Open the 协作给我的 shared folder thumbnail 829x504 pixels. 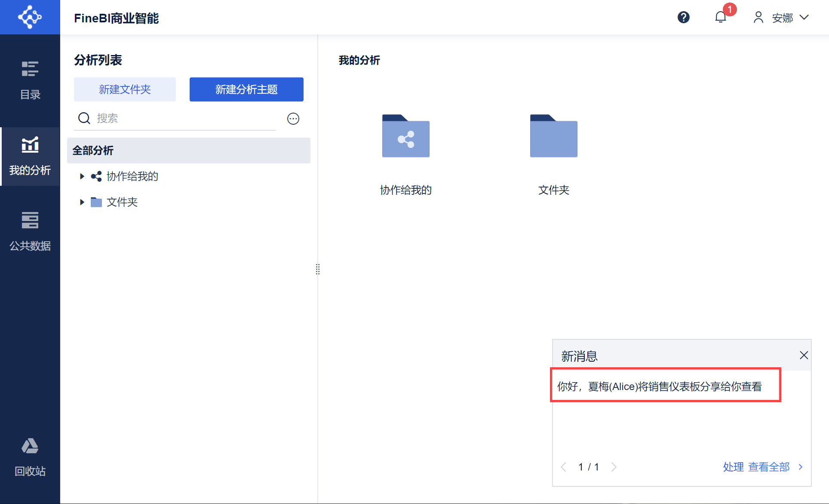coord(405,136)
